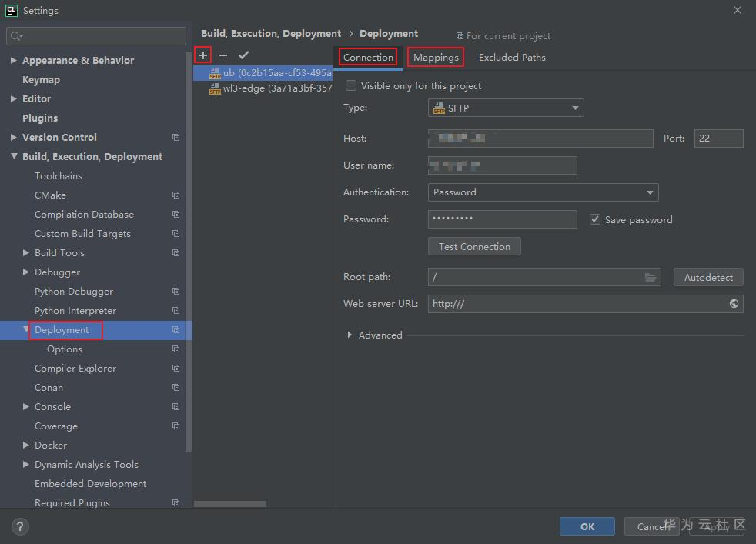
Task: Select ub server in list
Action: coord(263,73)
